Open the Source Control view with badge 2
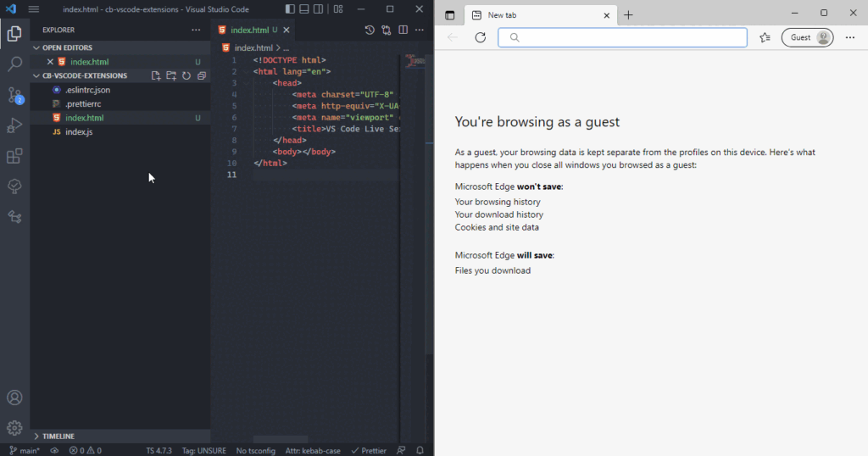868x456 pixels. 15,95
